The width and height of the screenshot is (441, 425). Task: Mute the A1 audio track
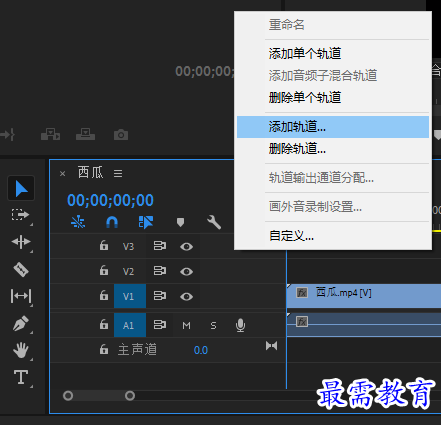186,325
